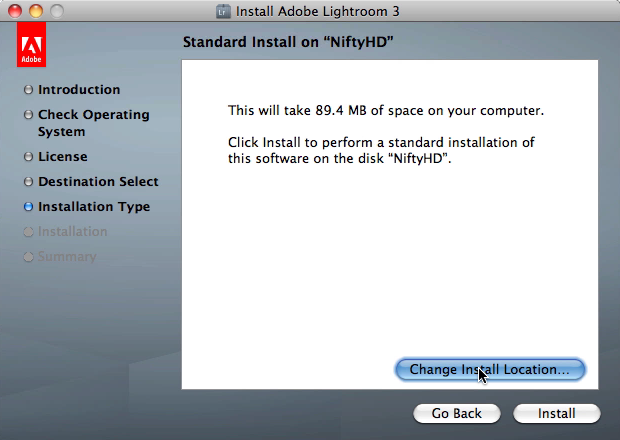Select the Installation Type step
The image size is (620, 440).
(x=94, y=207)
